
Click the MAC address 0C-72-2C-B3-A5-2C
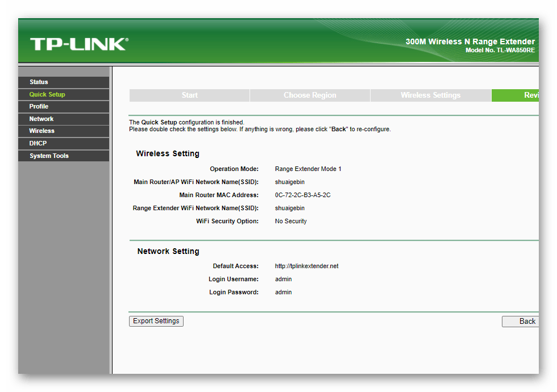(x=302, y=195)
